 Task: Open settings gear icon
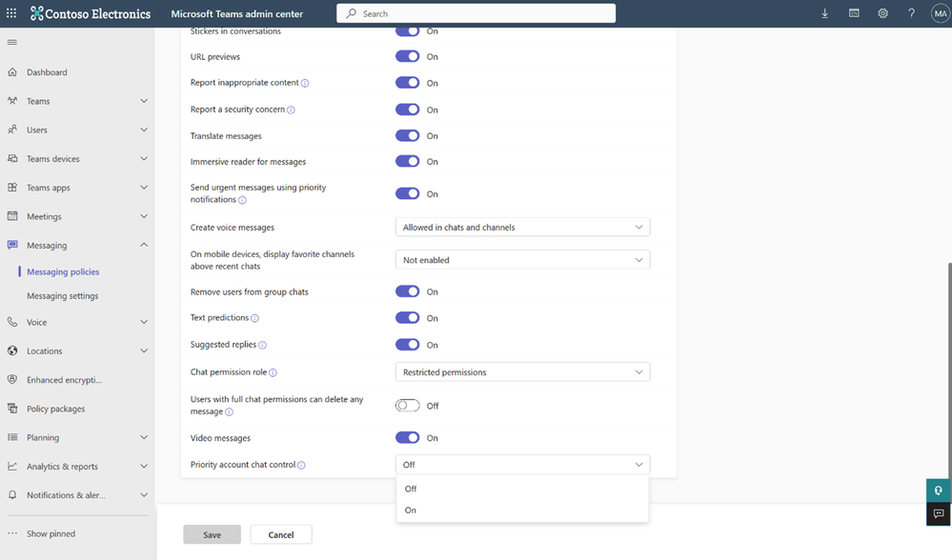882,13
